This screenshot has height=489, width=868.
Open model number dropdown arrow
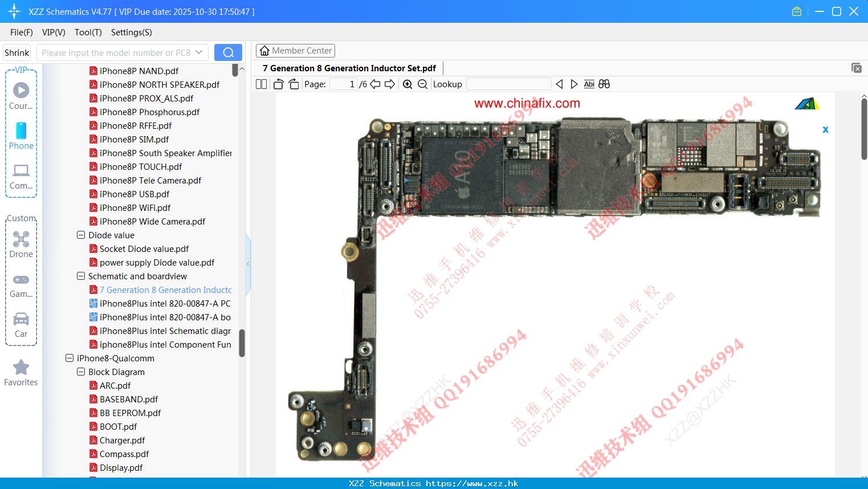coord(199,52)
